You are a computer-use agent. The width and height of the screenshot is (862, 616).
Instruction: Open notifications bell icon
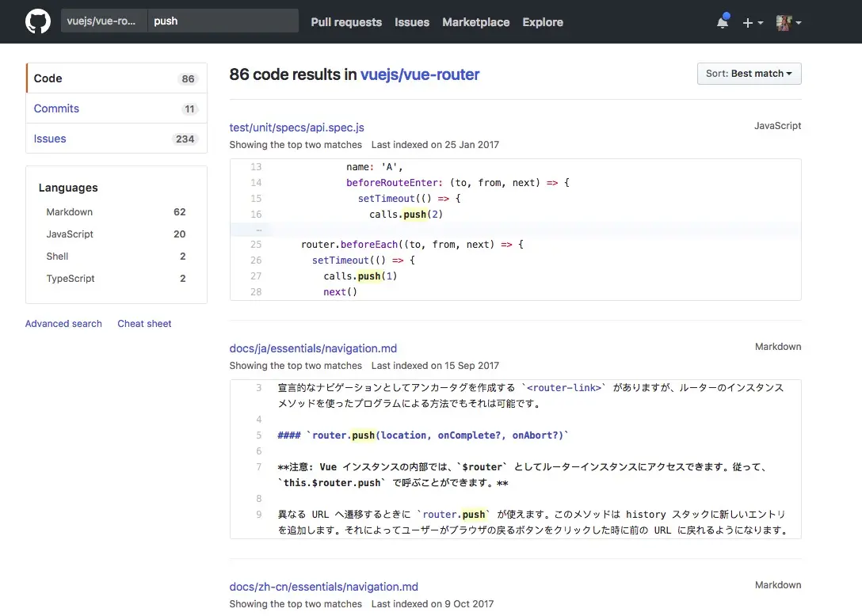(x=723, y=21)
